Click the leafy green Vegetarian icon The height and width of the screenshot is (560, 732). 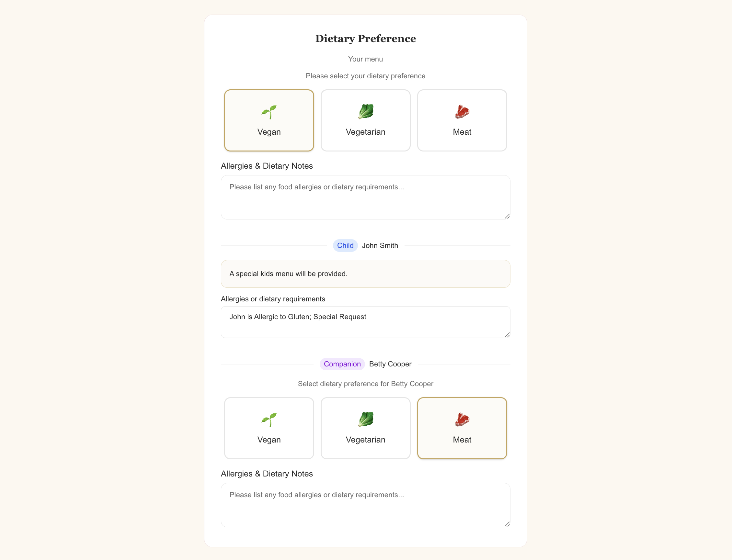pos(365,112)
